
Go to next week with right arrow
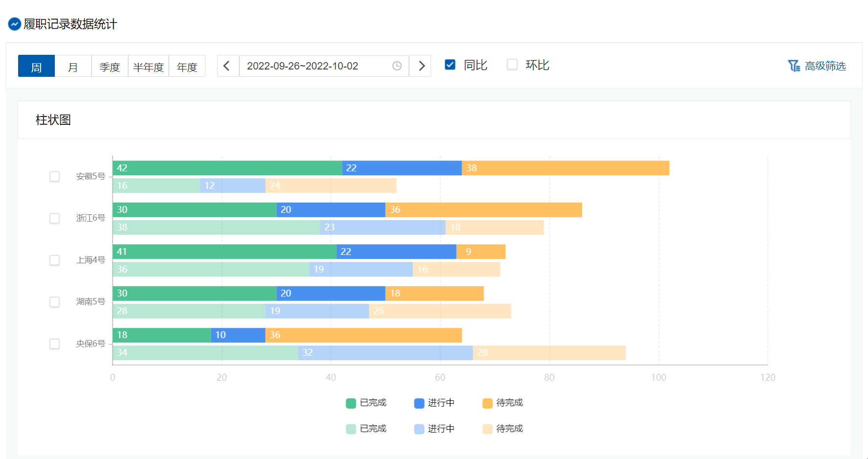click(x=420, y=66)
